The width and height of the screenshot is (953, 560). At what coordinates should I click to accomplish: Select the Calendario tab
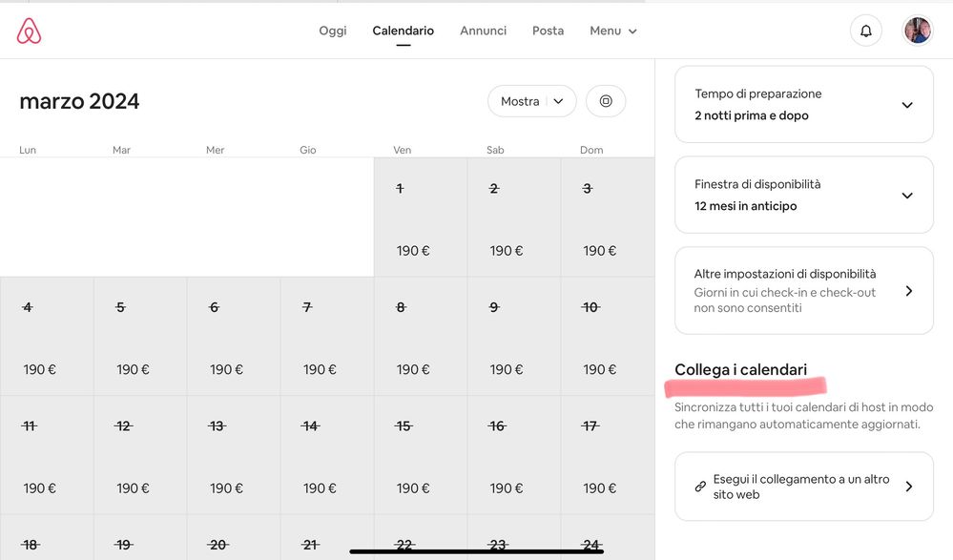coord(403,31)
